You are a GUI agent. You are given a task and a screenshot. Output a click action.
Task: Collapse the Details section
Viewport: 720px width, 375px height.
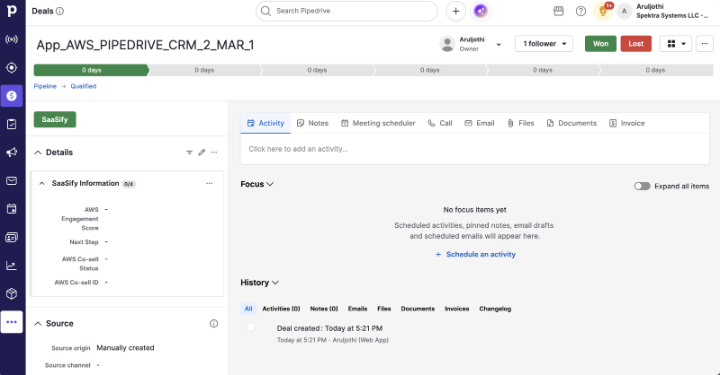(38, 152)
